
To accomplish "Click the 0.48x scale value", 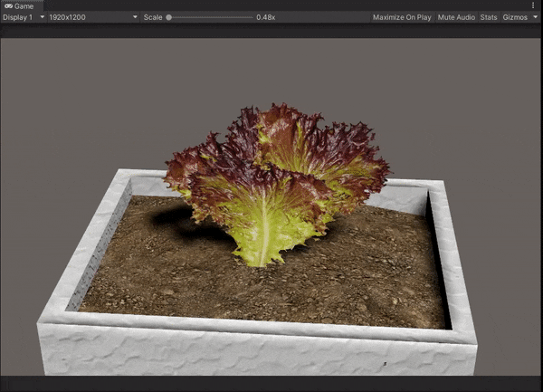I will click(265, 17).
